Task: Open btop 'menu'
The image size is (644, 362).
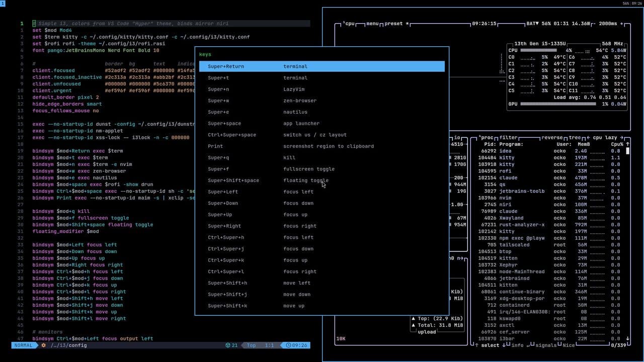Action: [x=372, y=24]
